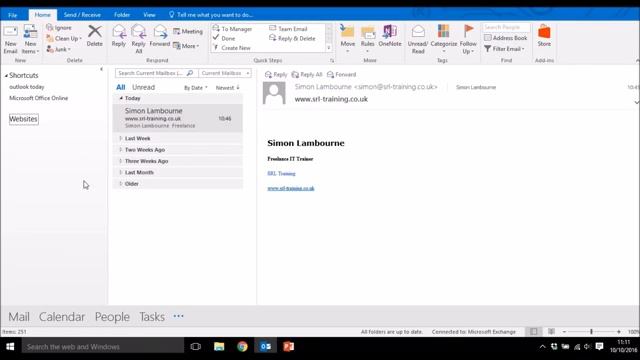Open the outlook today shortcut
Image resolution: width=640 pixels, height=360 pixels.
pyautogui.click(x=27, y=87)
